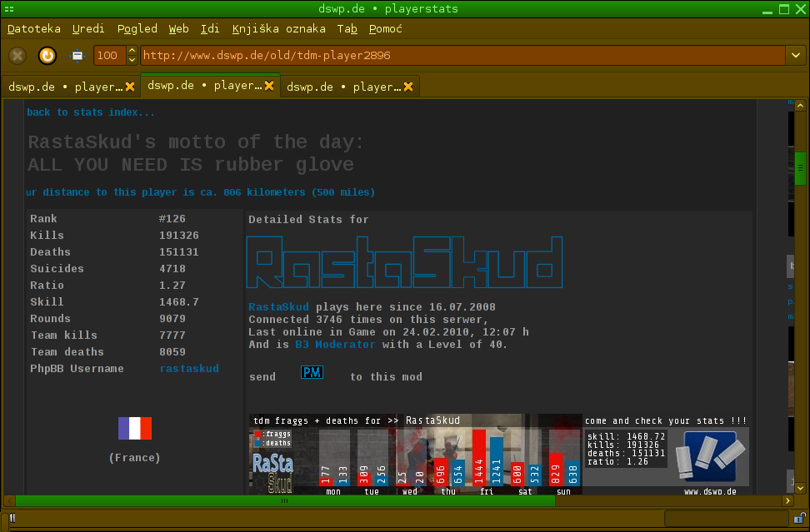The width and height of the screenshot is (810, 532).
Task: Click the security lock icon in status bar
Action: (x=799, y=519)
